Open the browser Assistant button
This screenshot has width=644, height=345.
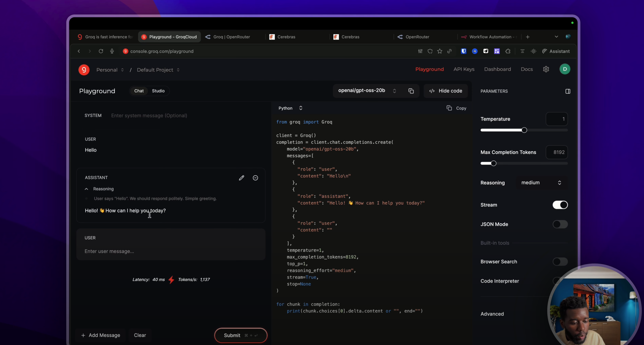tap(556, 51)
